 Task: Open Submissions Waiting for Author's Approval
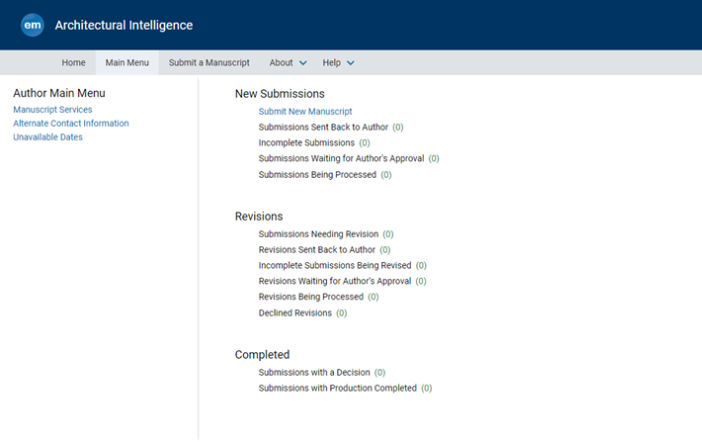(341, 159)
